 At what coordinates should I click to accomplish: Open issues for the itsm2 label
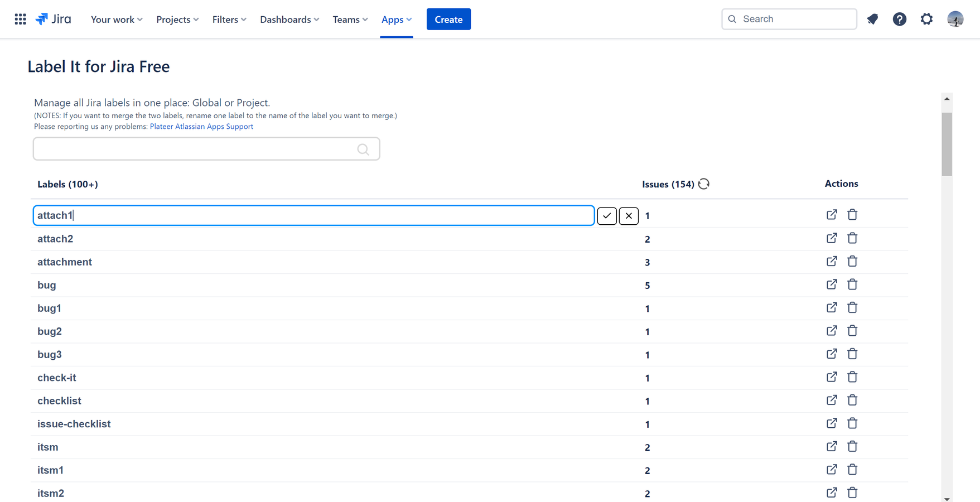coord(832,493)
